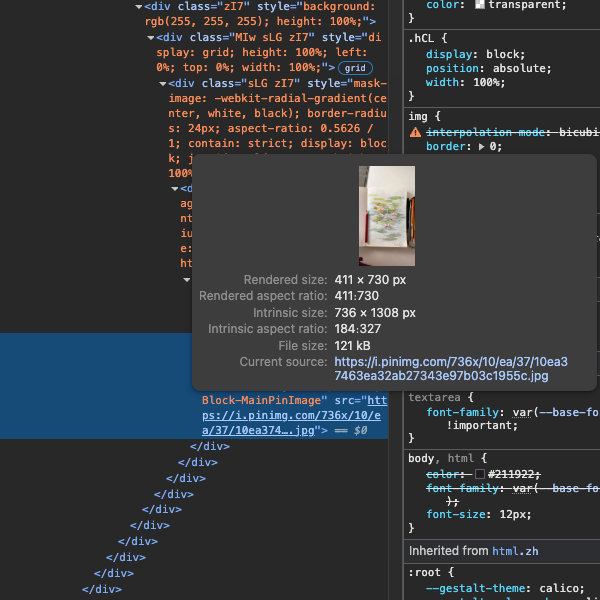The height and width of the screenshot is (600, 600).
Task: Open the transparent color swatch picker
Action: (x=479, y=5)
